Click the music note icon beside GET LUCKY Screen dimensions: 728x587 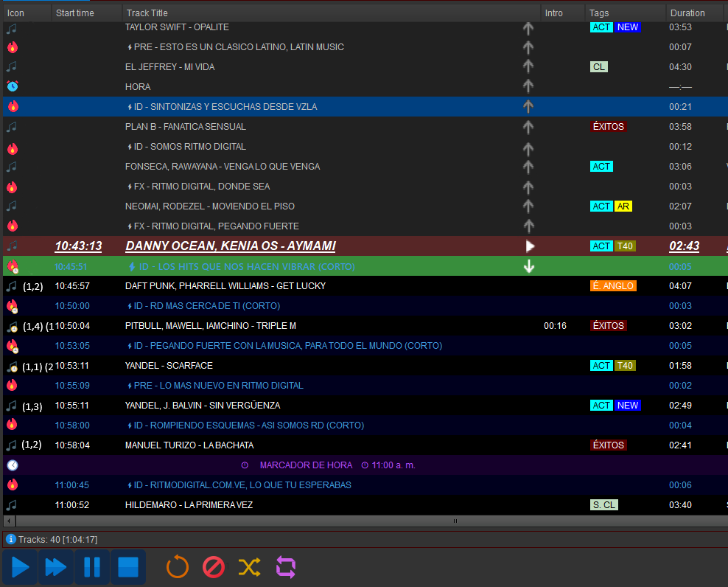click(x=12, y=286)
